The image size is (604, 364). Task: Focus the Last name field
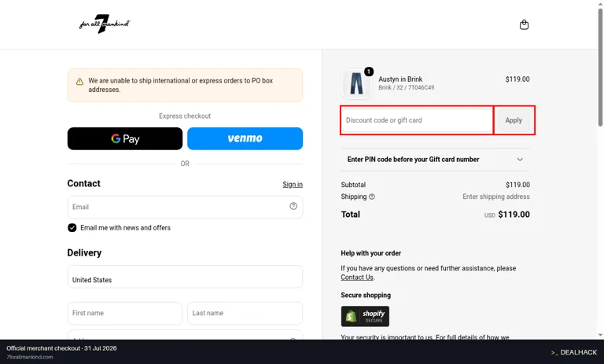(x=245, y=313)
